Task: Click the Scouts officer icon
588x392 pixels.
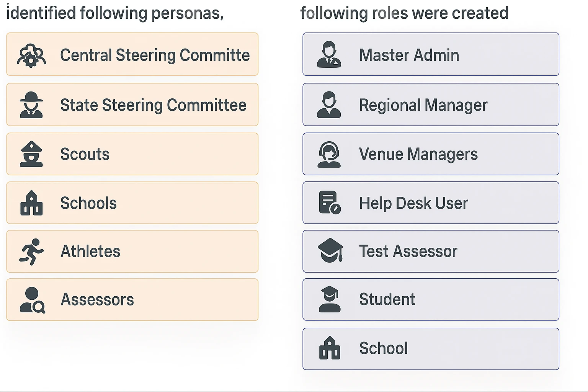Action: click(31, 154)
